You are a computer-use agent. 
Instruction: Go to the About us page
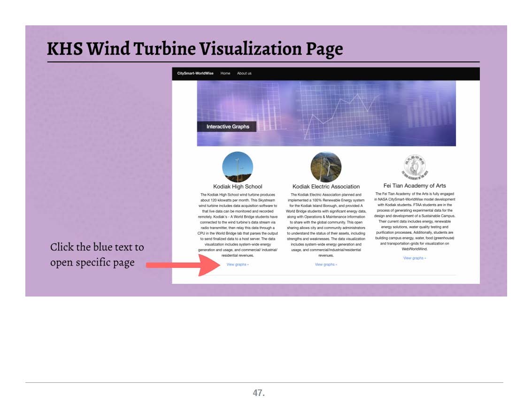[x=244, y=74]
